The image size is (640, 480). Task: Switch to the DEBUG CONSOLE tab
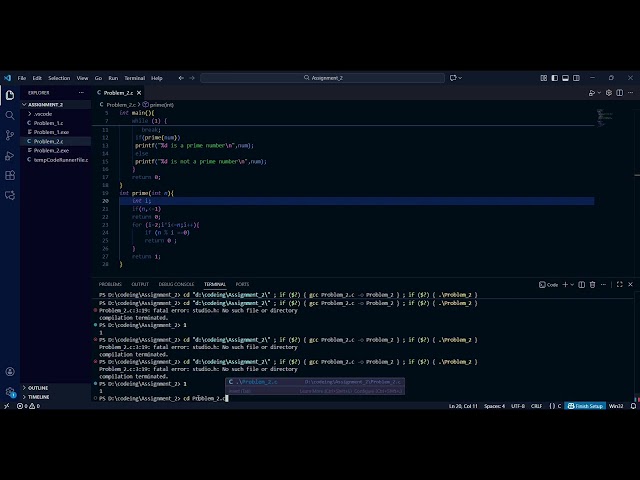pos(176,284)
